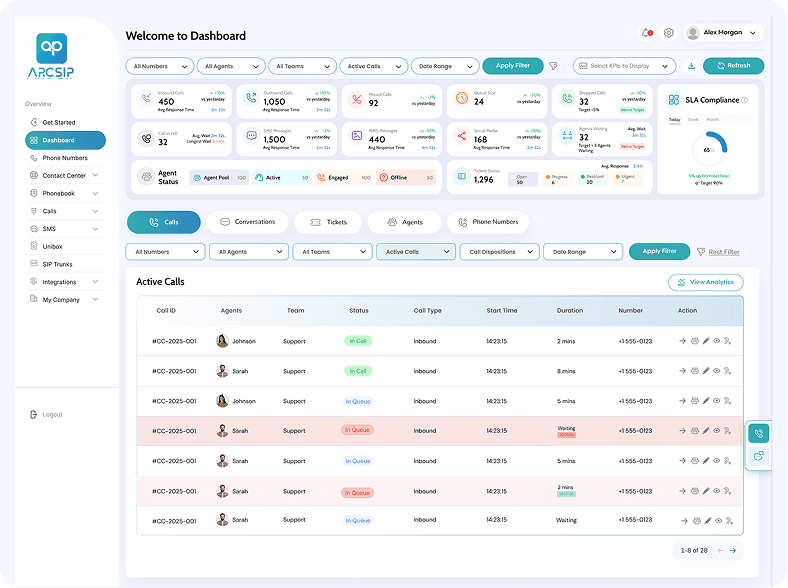Open Phone Numbers in the sidebar
788x588 pixels.
click(x=65, y=158)
